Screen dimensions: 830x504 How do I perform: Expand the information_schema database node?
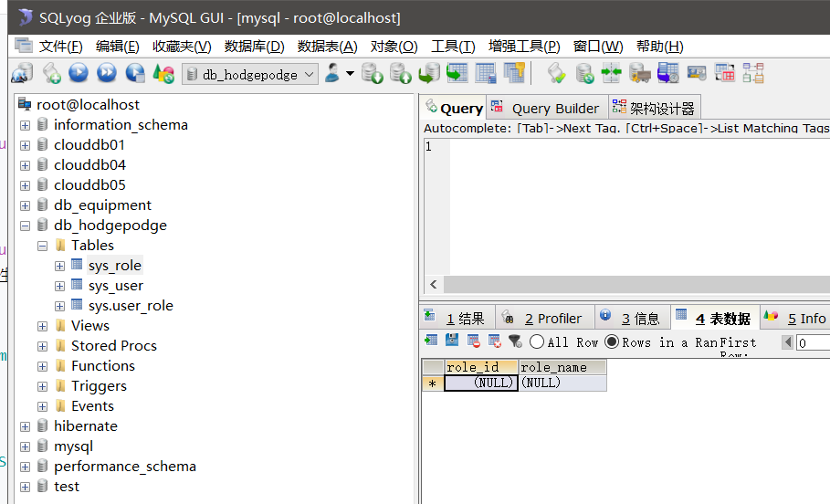click(x=25, y=125)
